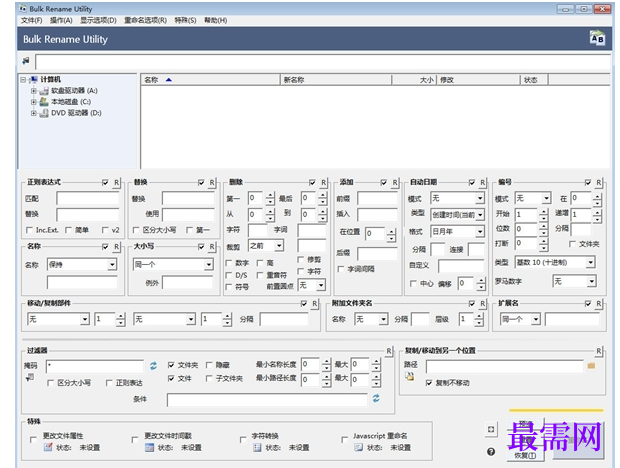Open 大小写 dropdown showing 同一个

point(208,264)
